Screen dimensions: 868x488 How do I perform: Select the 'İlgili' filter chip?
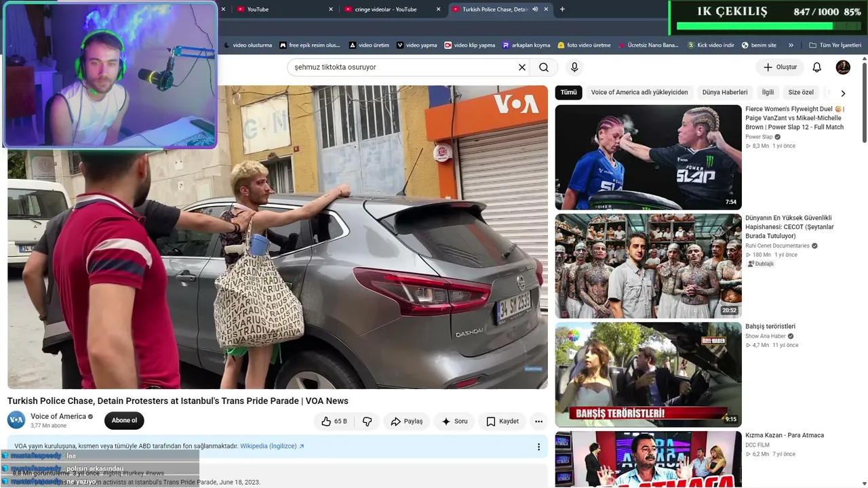768,92
